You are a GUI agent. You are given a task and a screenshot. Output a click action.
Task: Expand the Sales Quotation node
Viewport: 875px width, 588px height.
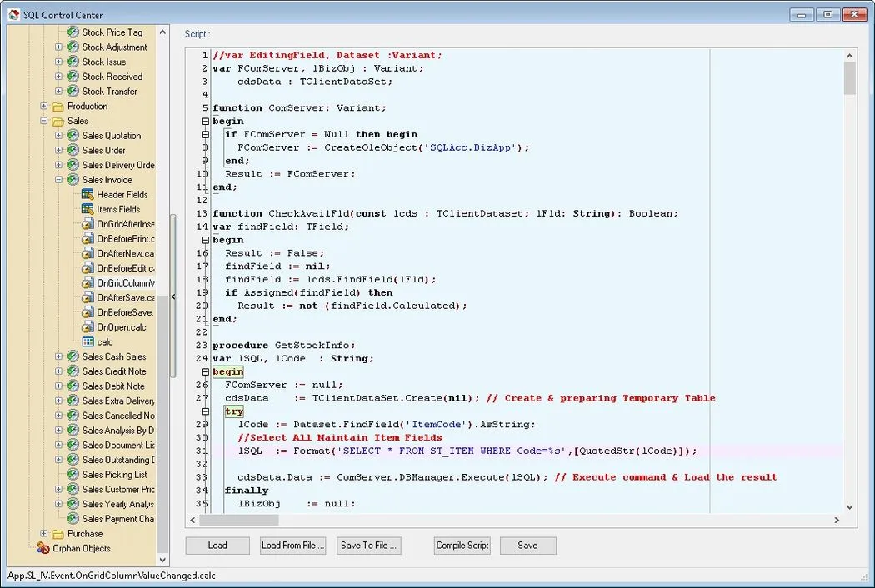click(x=58, y=136)
